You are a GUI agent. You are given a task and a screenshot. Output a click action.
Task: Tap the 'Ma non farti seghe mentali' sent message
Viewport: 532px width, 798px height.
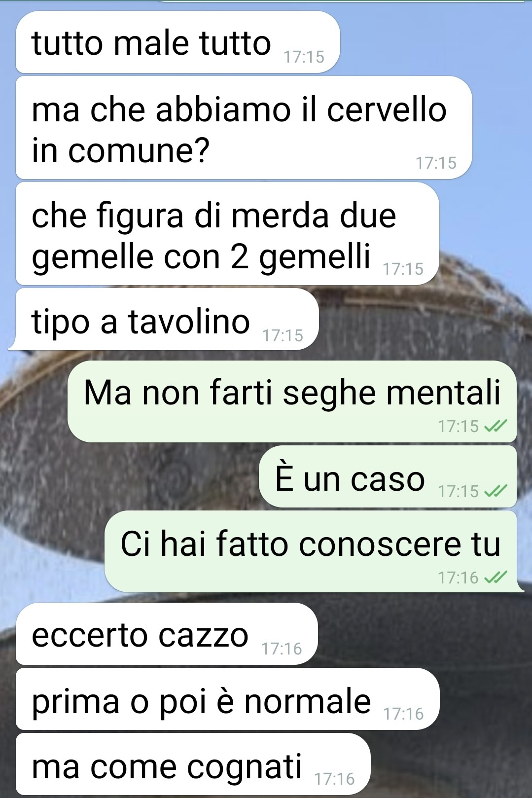point(292,401)
